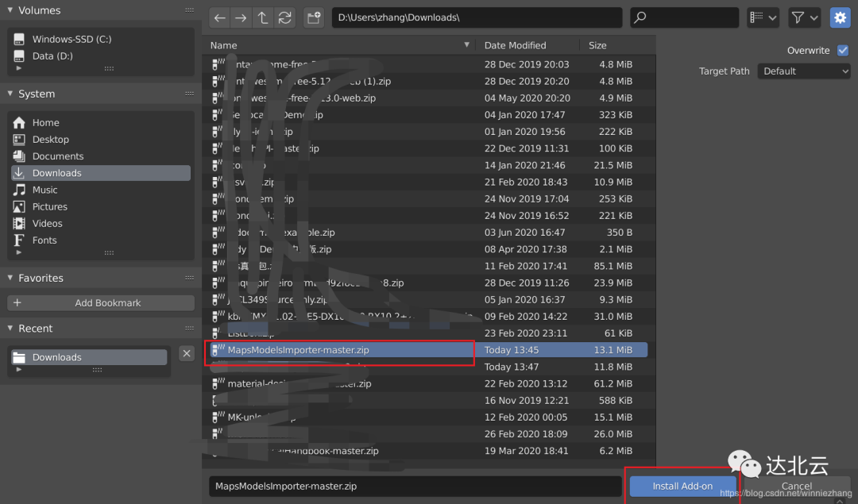This screenshot has width=858, height=504.
Task: Click the search field
Action: coord(684,17)
